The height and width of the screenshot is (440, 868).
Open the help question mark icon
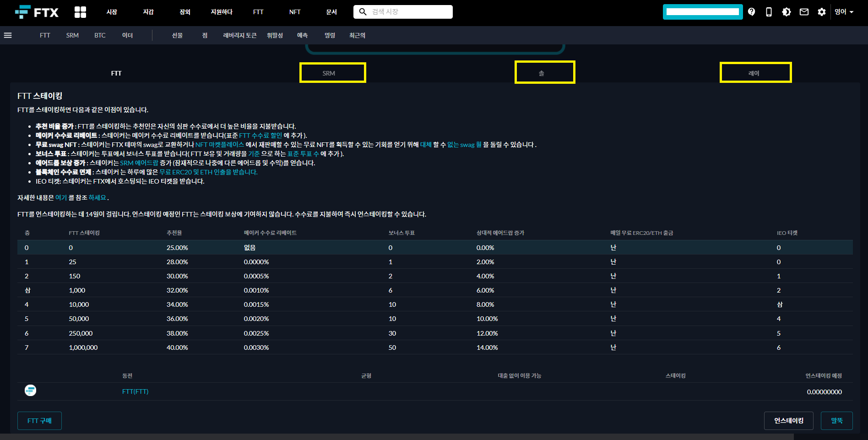(x=751, y=12)
